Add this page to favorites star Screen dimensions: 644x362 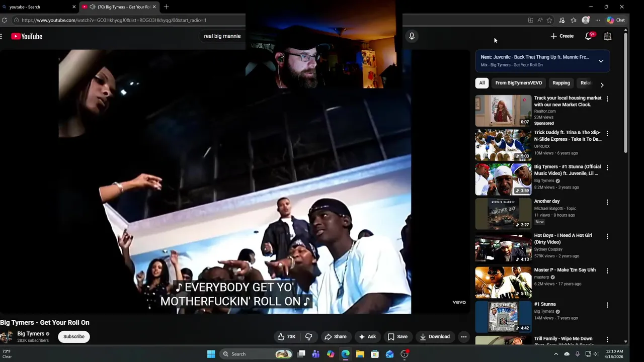pyautogui.click(x=549, y=20)
